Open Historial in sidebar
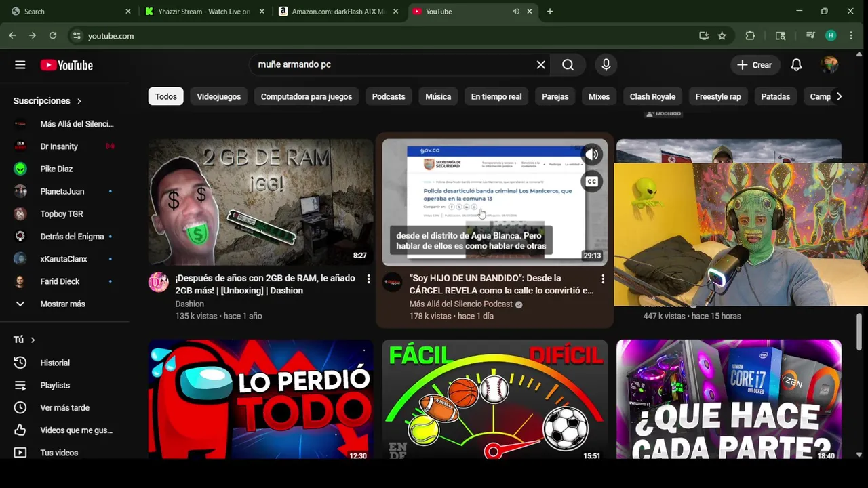 point(64,363)
